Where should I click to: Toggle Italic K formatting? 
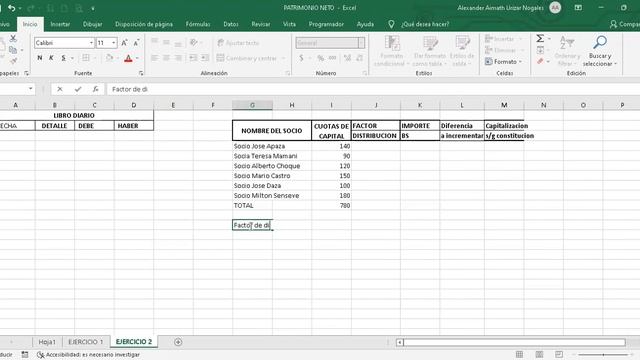pos(51,58)
